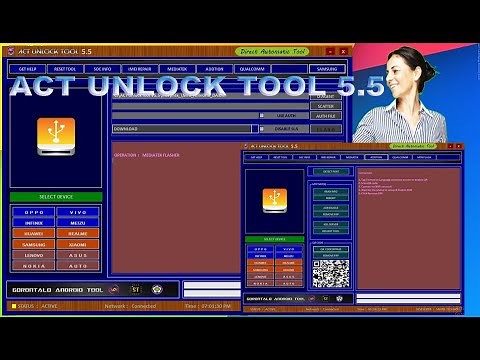Click the REBOOT button in the small window
Screen dimensions: 480x360
click(x=331, y=198)
